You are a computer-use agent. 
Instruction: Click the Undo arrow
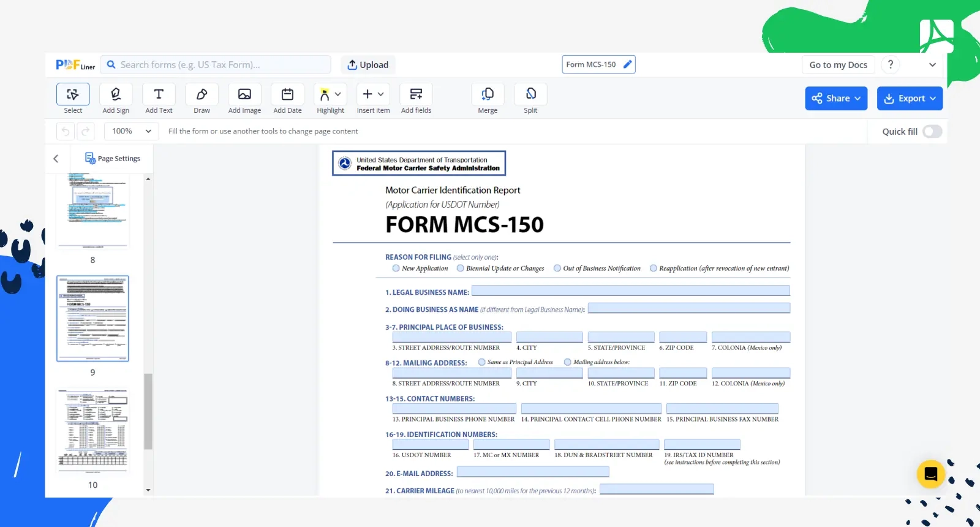pos(66,131)
